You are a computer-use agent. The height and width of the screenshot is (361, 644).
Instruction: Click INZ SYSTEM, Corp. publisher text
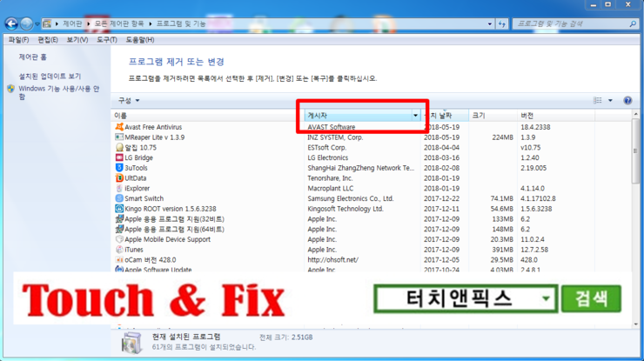pyautogui.click(x=335, y=137)
